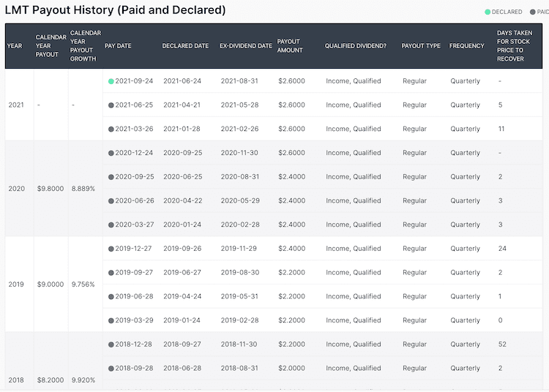Click the Qualified Dividend? column header
Viewport: 549px width, 392px height.
355,46
